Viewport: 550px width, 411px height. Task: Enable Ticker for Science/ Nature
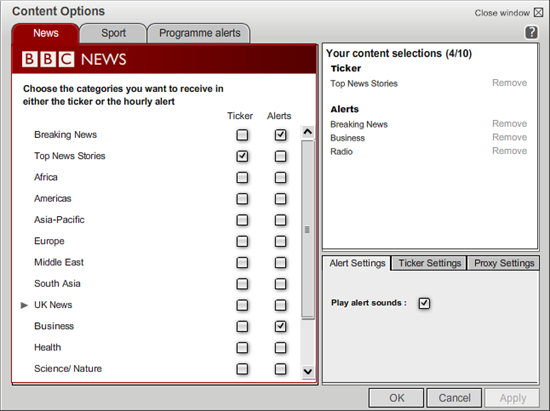tap(242, 369)
